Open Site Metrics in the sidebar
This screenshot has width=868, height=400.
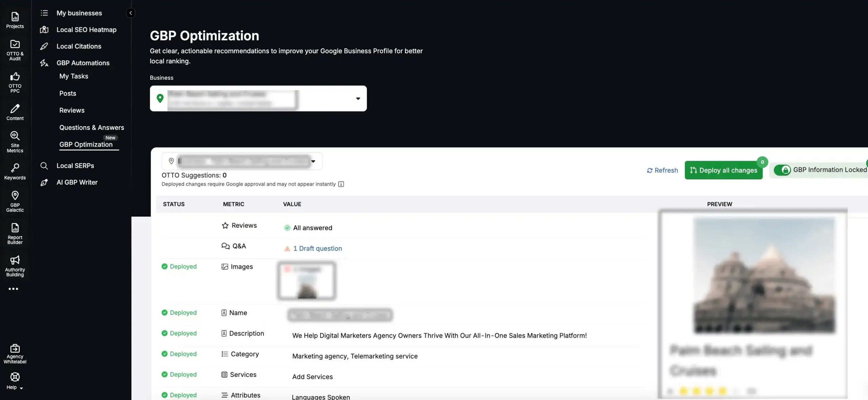point(15,141)
